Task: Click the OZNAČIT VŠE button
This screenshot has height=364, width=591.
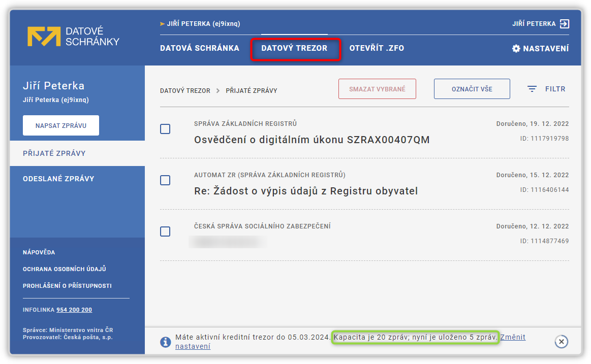Action: pyautogui.click(x=472, y=89)
